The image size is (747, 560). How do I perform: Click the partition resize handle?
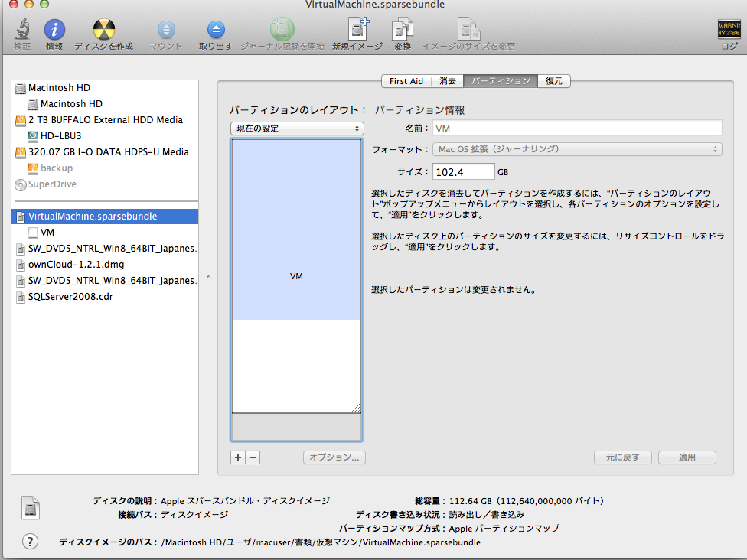point(356,408)
